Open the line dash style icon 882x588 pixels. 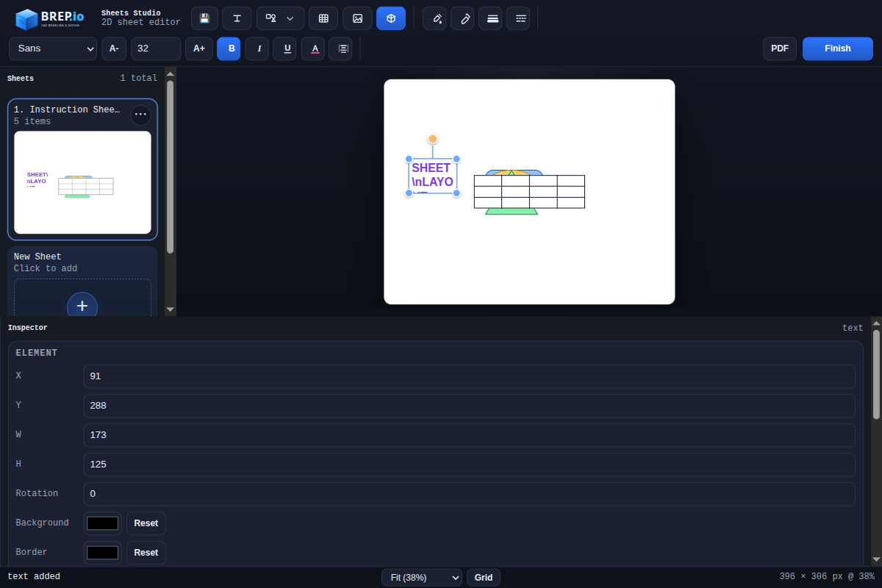(x=518, y=18)
